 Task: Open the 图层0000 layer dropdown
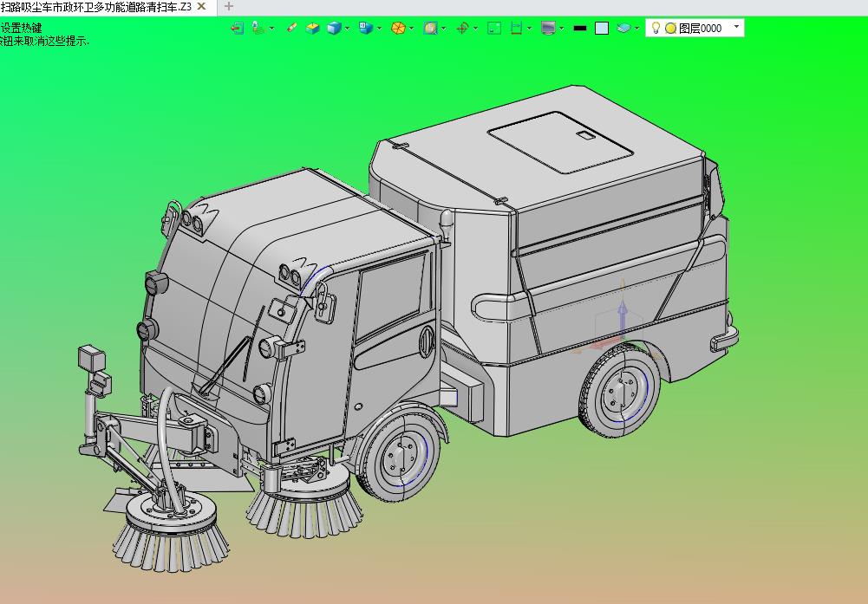[736, 27]
